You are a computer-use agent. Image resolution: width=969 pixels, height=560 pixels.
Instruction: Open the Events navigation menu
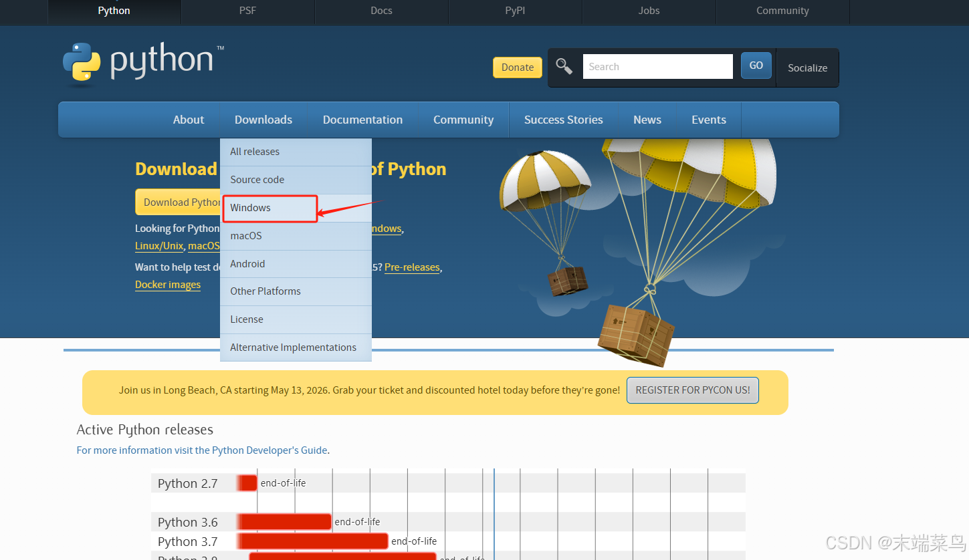709,120
